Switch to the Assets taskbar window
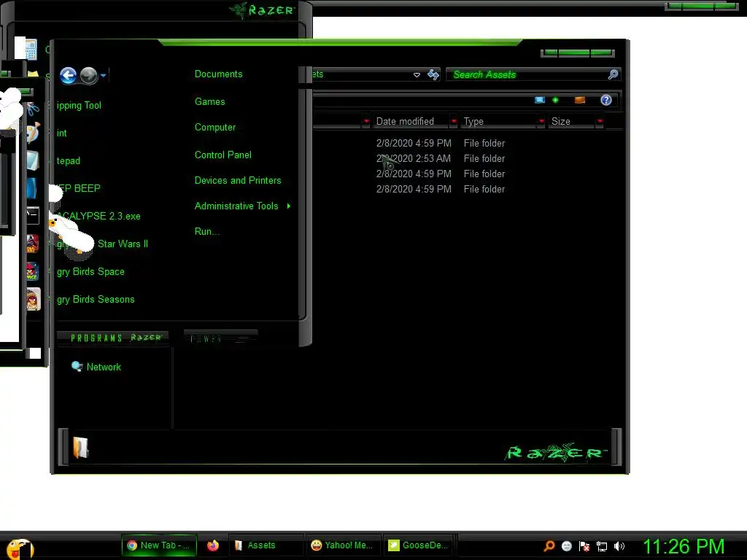This screenshot has width=747, height=560. pyautogui.click(x=266, y=545)
